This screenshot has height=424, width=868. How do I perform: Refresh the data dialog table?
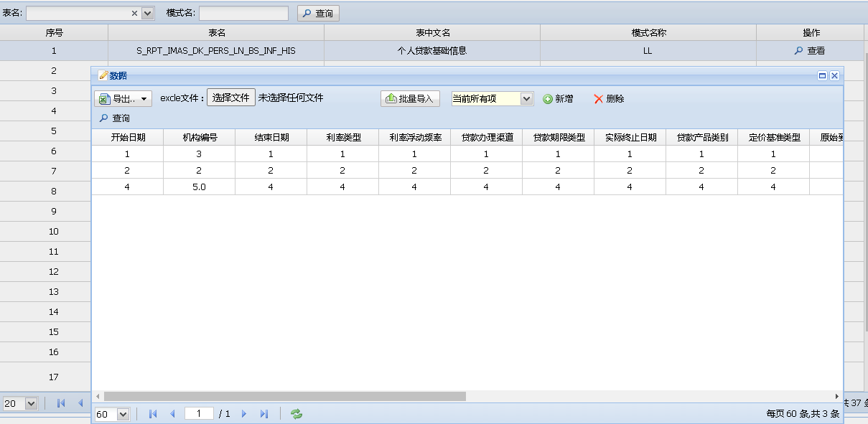pos(296,414)
